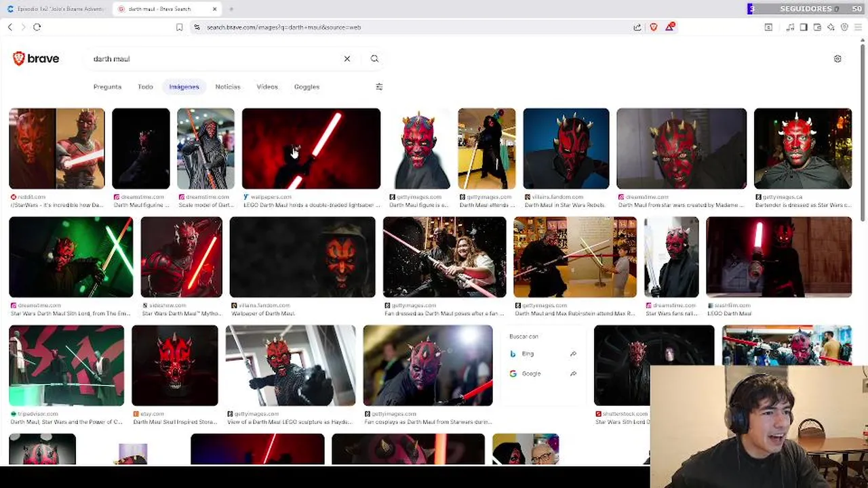Screen dimensions: 868x488
Task: Open the etsy.com Darth Maul Skull image
Action: click(x=175, y=365)
